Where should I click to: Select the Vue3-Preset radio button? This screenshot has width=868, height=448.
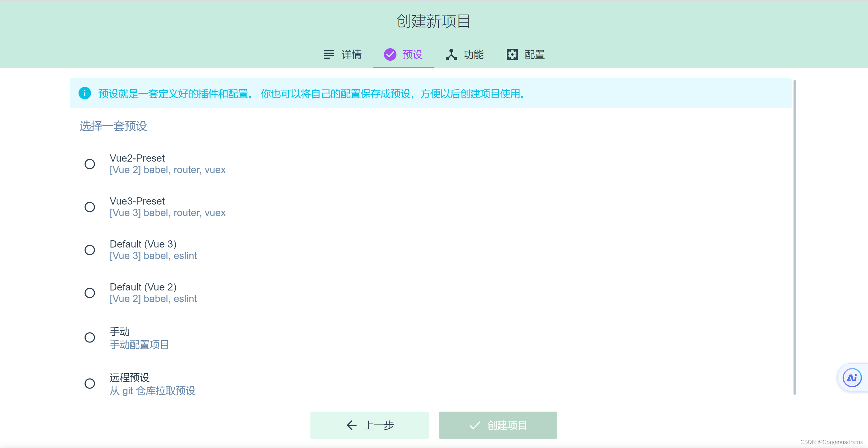coord(90,207)
